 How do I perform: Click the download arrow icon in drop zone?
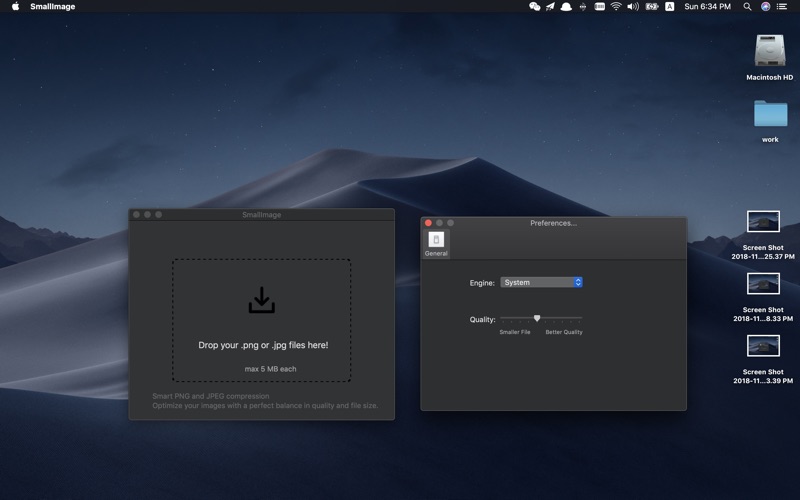pos(261,300)
